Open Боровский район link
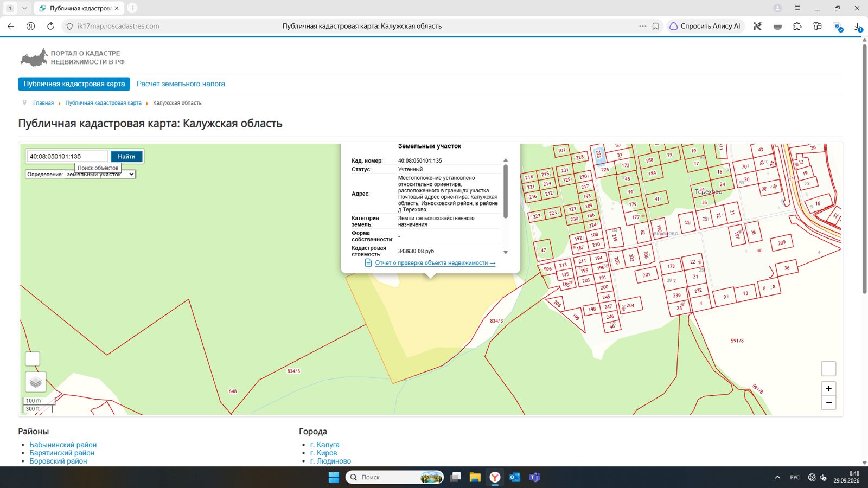 click(x=58, y=461)
